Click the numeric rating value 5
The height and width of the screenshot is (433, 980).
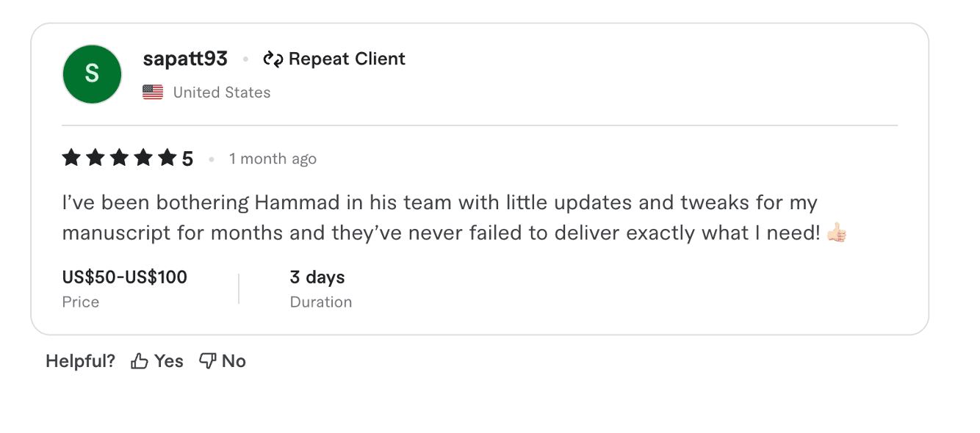pos(187,157)
